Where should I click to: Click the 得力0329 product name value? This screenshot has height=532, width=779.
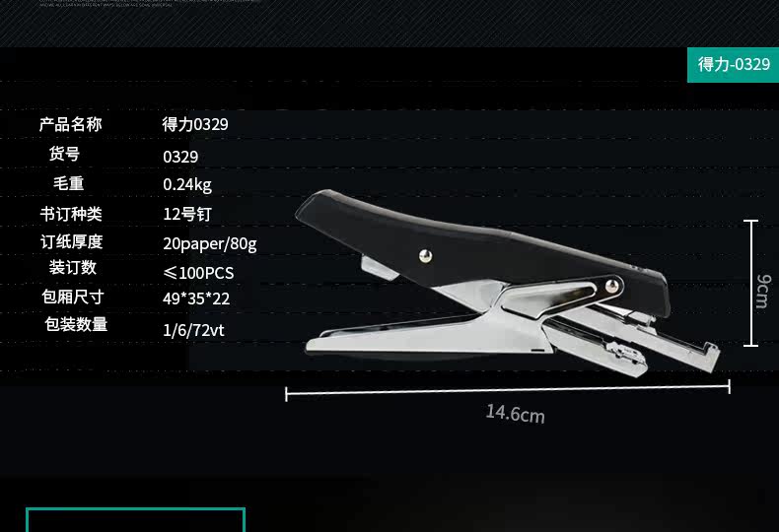tap(195, 124)
